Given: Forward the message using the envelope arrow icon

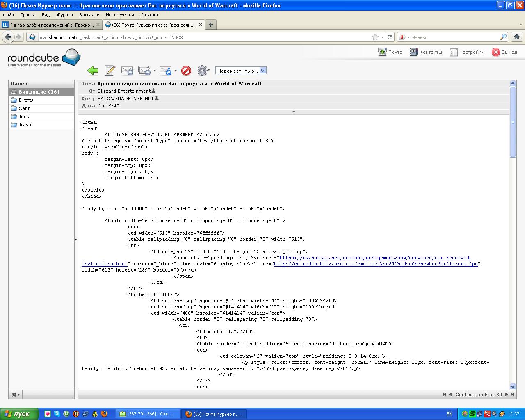Looking at the screenshot, I should click(x=165, y=71).
